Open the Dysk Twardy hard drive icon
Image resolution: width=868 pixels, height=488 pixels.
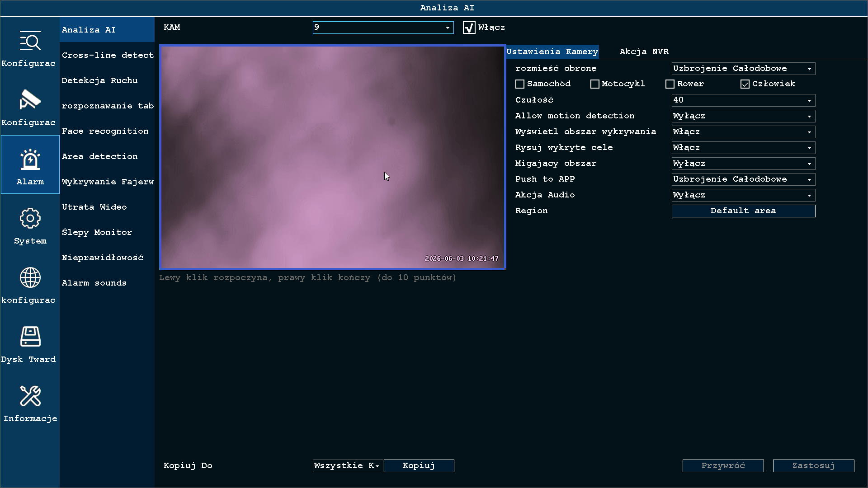30,337
